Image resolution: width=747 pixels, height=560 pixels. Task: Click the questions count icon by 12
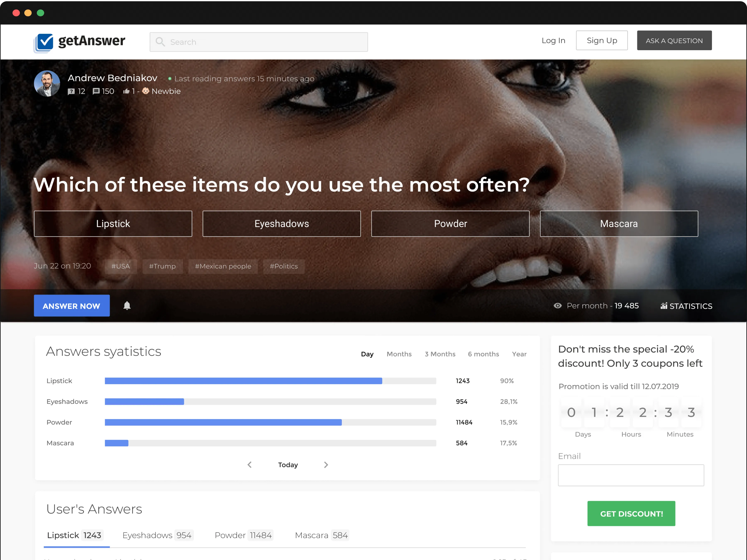[x=71, y=91]
